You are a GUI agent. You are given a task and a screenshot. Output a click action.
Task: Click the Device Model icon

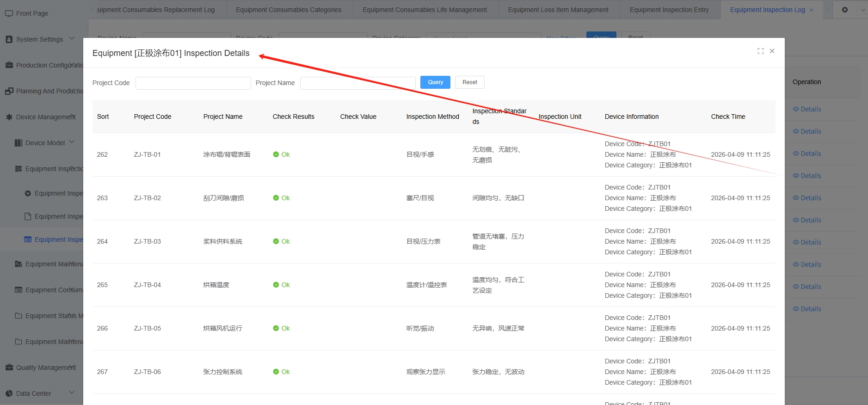pyautogui.click(x=18, y=143)
